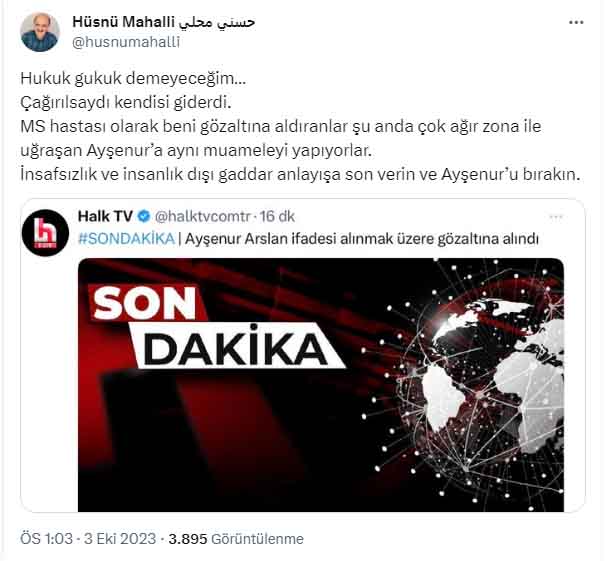The height and width of the screenshot is (561, 606).
Task: Open the SON DAKİKA news image
Action: coord(321,385)
